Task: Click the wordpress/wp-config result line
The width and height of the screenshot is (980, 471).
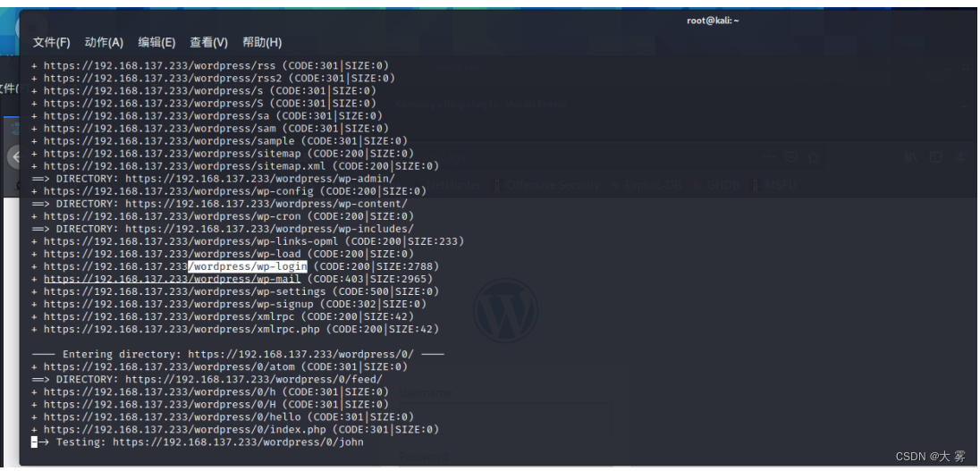Action: click(x=229, y=191)
